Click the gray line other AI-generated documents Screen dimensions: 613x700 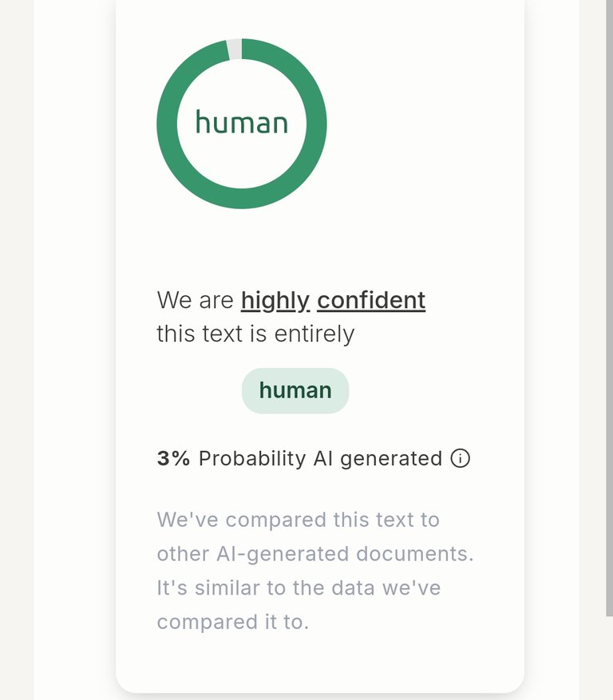tap(315, 555)
